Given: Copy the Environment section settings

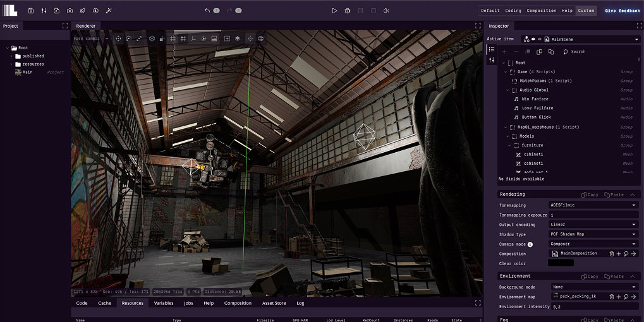Looking at the screenshot, I should click(590, 277).
